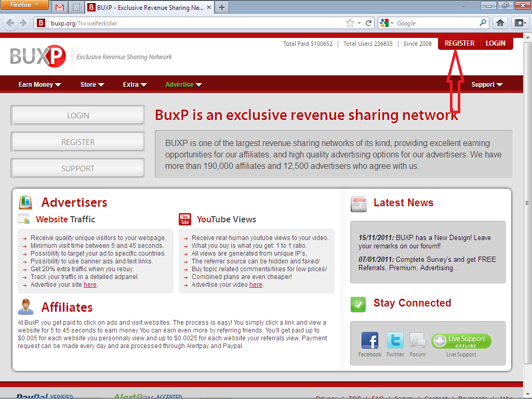This screenshot has width=532, height=399.
Task: Restore down the Firefox window
Action: [506, 5]
